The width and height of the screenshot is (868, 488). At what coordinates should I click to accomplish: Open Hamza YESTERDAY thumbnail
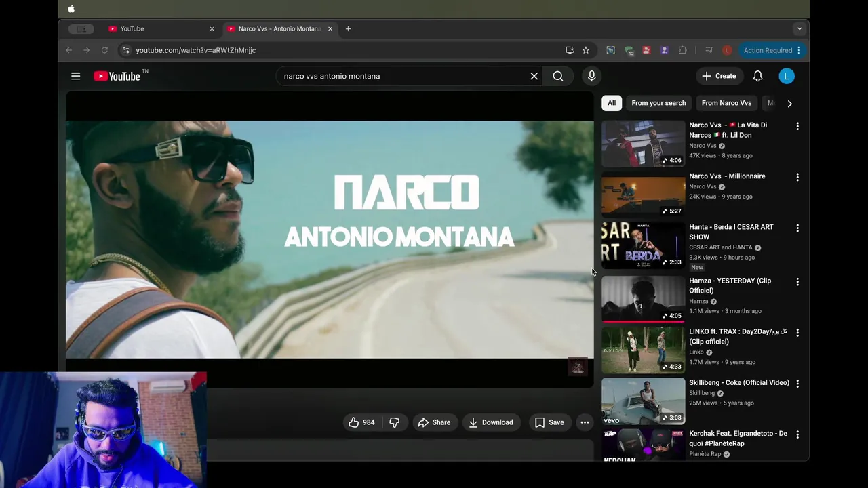[x=644, y=299]
